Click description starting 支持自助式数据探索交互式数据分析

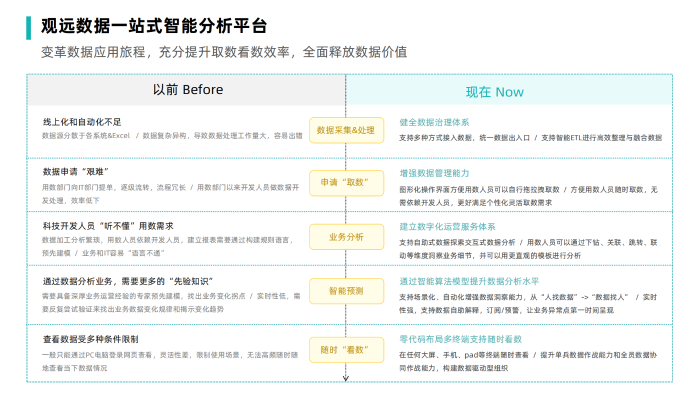[x=528, y=249]
